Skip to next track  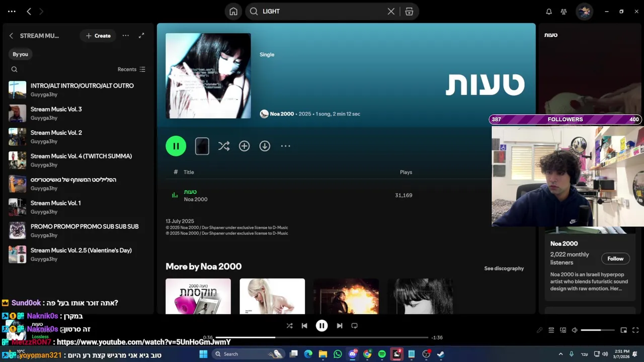[x=340, y=326]
